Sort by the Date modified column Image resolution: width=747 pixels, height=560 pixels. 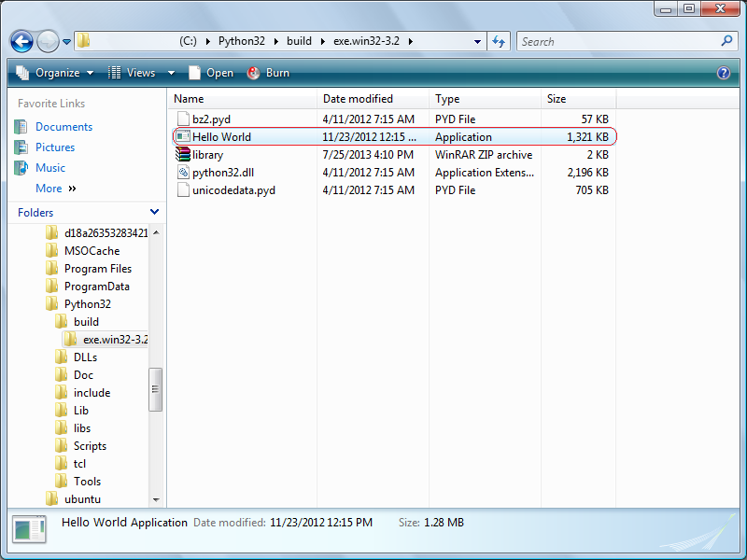pyautogui.click(x=373, y=99)
